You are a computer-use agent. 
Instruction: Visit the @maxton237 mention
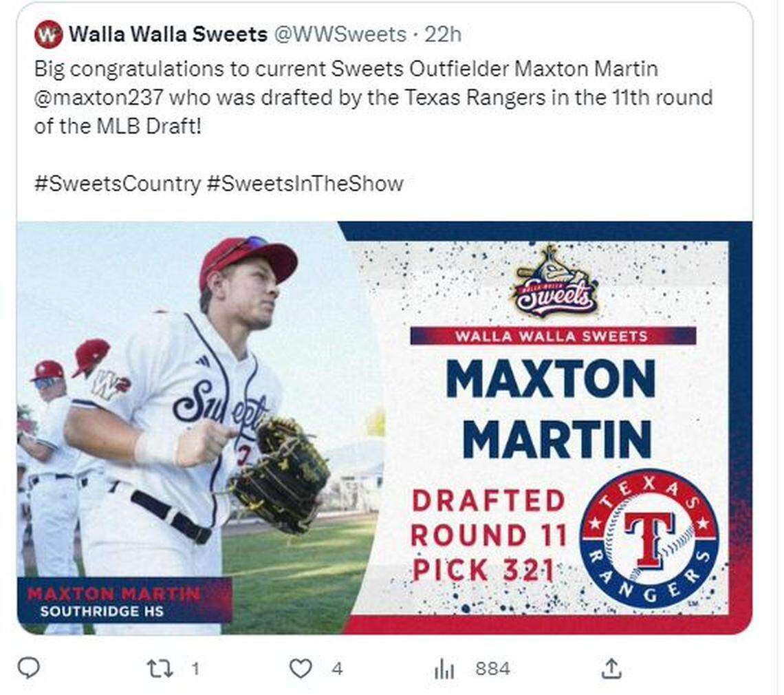(98, 98)
